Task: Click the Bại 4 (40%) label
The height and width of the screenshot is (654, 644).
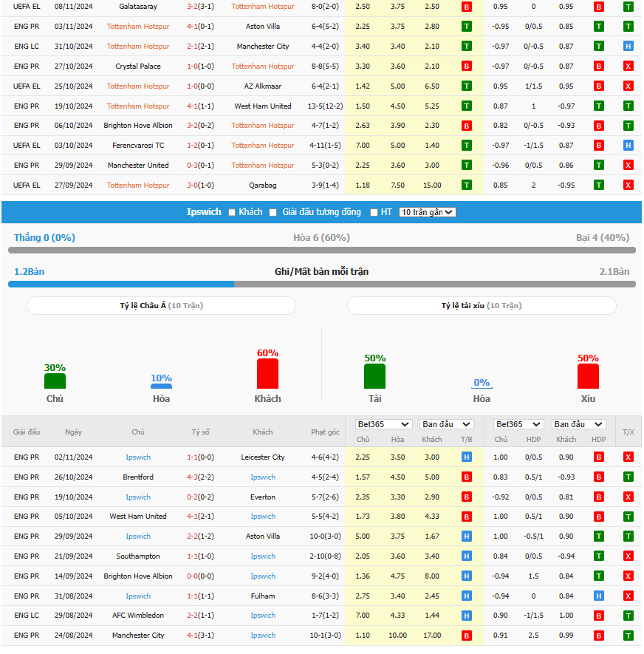Action: pos(603,238)
